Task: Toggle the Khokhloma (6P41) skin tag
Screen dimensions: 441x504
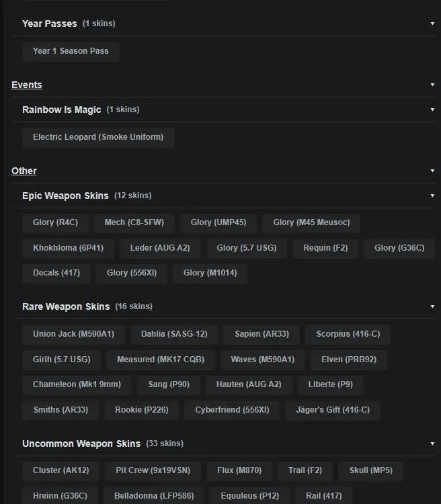Action: tap(68, 248)
